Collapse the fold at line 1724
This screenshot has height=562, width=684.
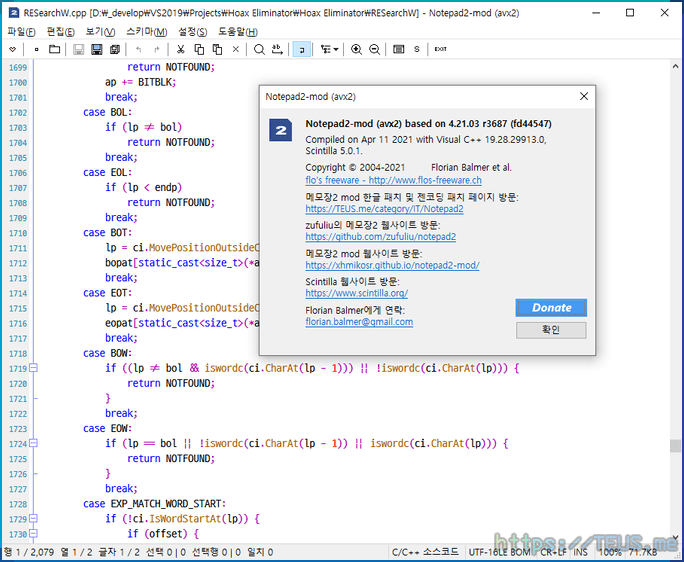point(34,443)
